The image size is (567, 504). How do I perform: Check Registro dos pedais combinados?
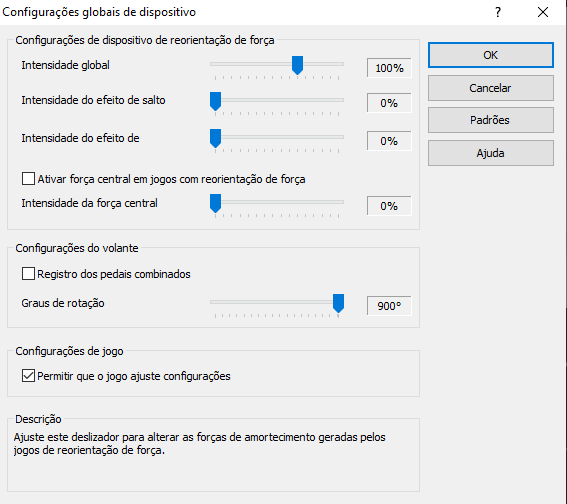coord(28,274)
